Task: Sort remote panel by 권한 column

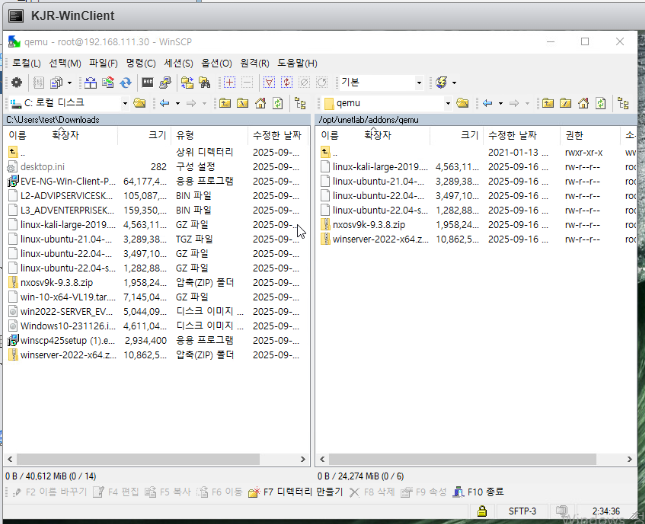Action: [590, 135]
